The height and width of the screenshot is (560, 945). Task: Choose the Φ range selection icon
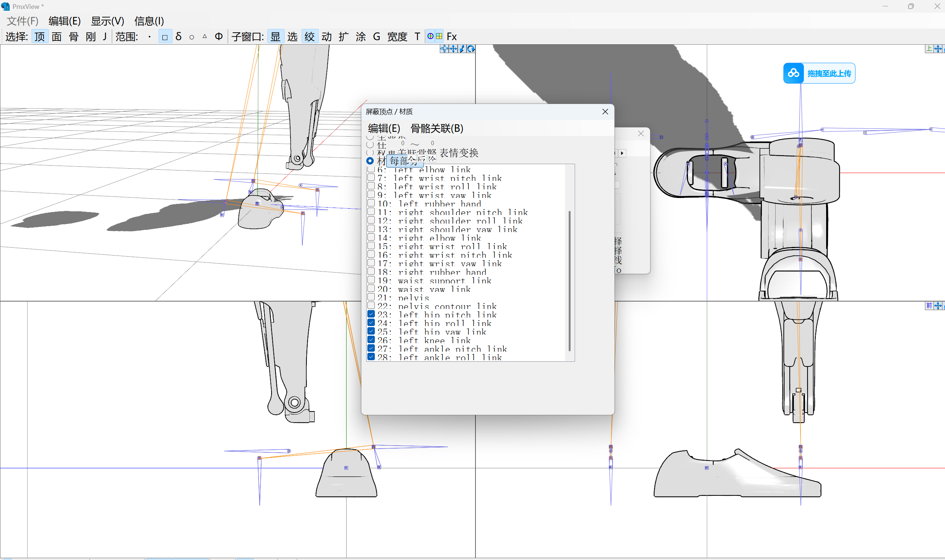pyautogui.click(x=218, y=37)
